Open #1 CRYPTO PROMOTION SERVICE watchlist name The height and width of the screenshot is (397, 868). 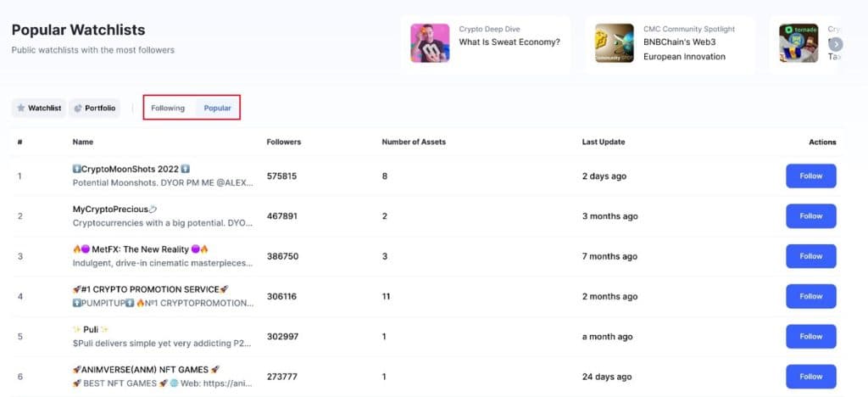click(151, 289)
